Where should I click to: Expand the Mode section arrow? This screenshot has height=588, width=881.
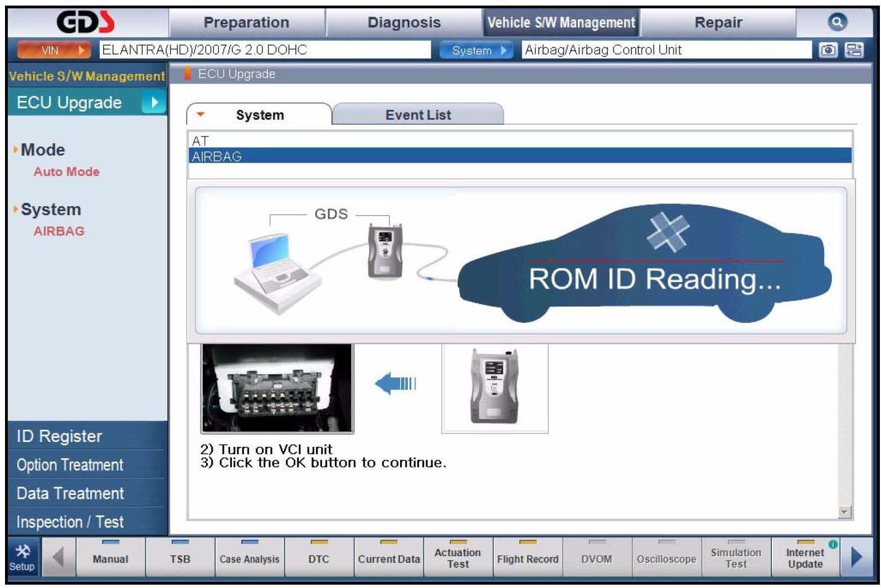(16, 150)
